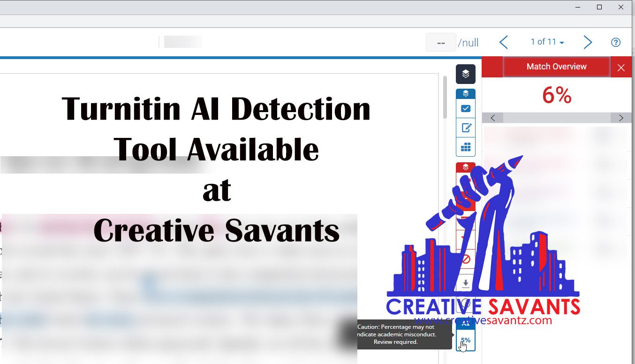Select the Match Overview panel header
This screenshot has height=364, width=635.
coord(556,67)
